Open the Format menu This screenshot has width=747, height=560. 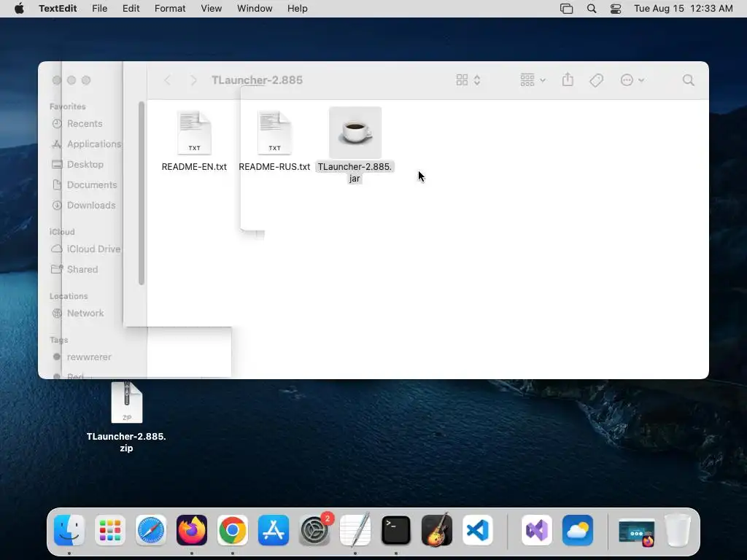170,9
